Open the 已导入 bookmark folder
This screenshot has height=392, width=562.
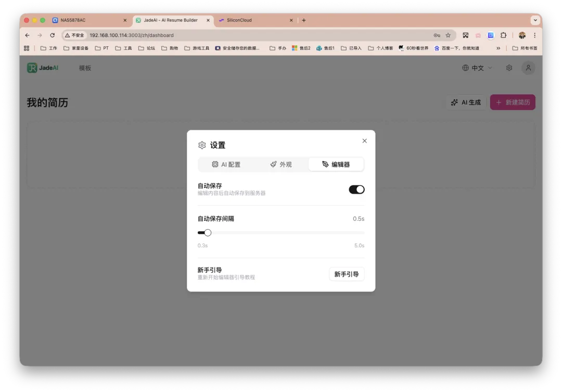[x=351, y=48]
